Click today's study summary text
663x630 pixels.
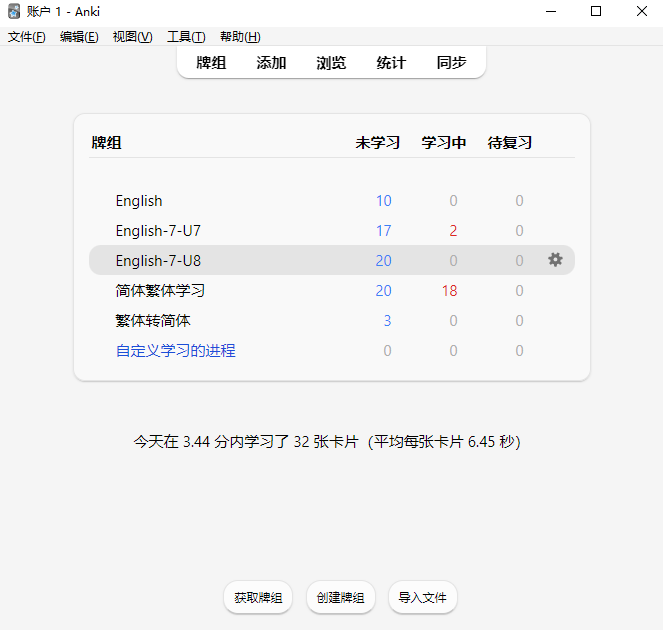coord(327,441)
